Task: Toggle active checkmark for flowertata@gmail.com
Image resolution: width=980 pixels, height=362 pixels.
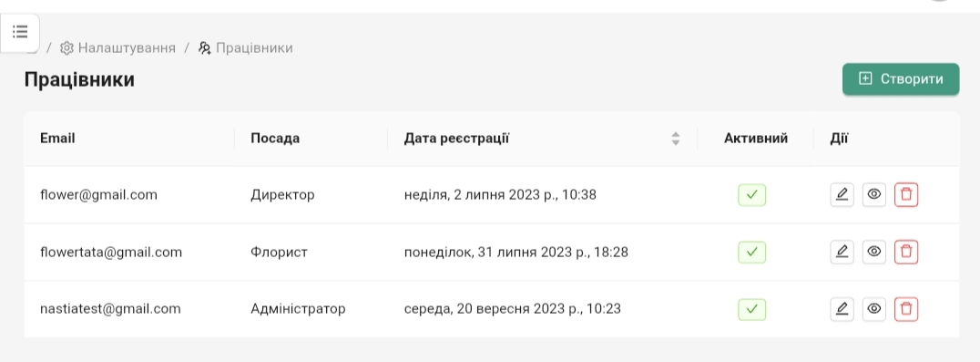Action: [x=752, y=252]
